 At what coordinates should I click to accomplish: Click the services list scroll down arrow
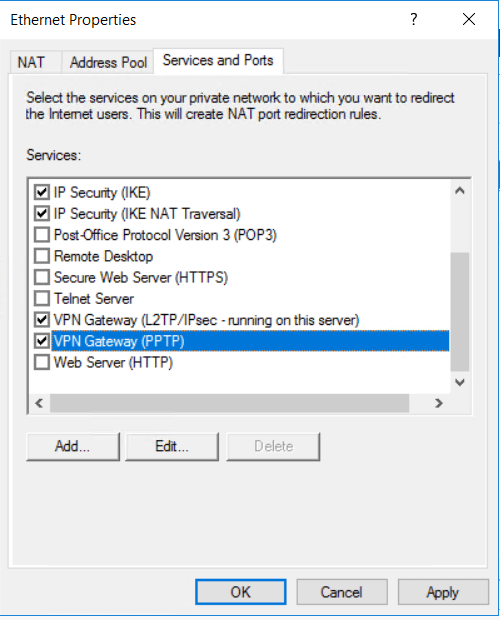click(x=459, y=382)
